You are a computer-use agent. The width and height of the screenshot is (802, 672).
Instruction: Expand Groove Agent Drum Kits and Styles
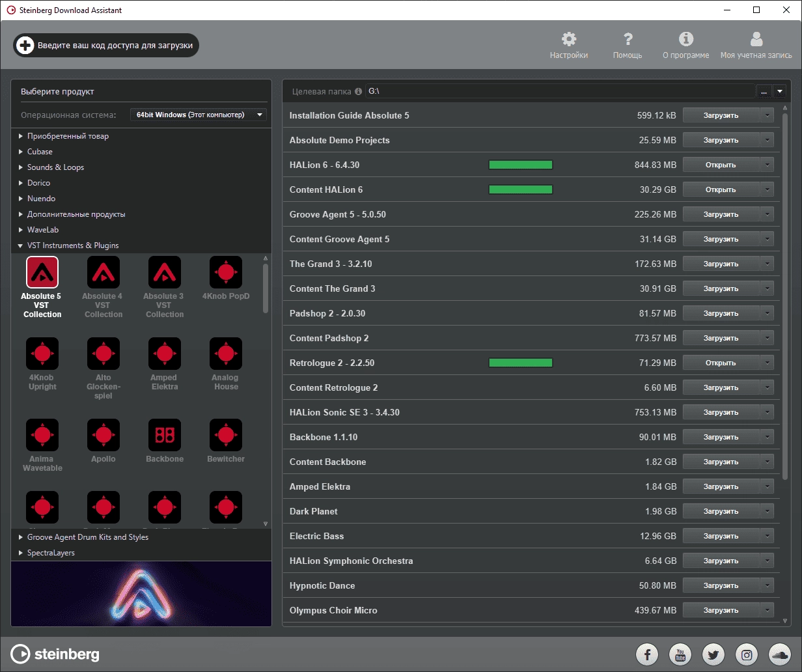click(21, 537)
